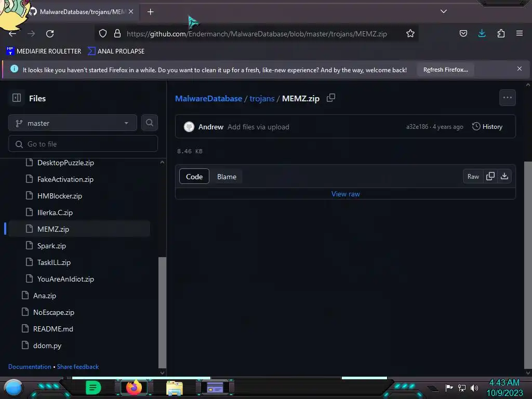Copy the file path with the copy icon

(x=331, y=98)
